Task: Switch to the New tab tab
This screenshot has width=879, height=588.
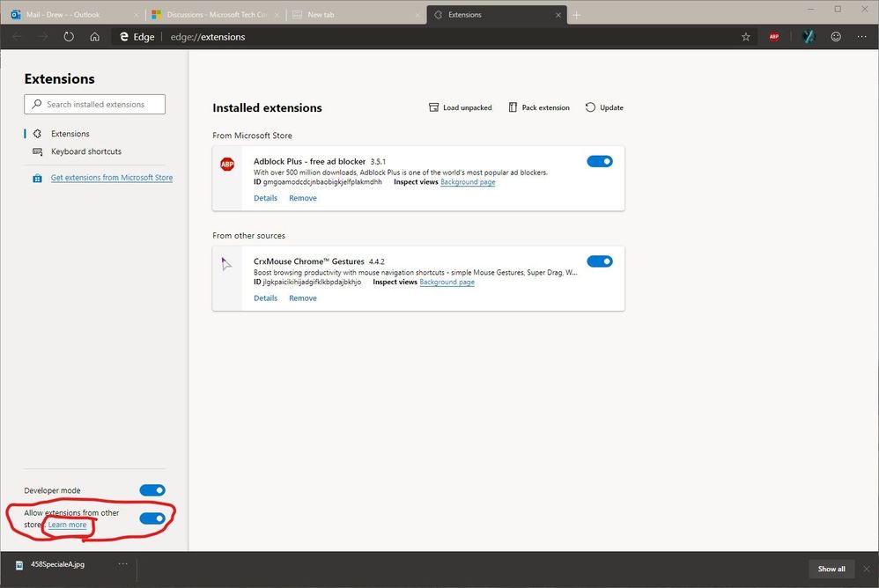Action: pos(356,15)
